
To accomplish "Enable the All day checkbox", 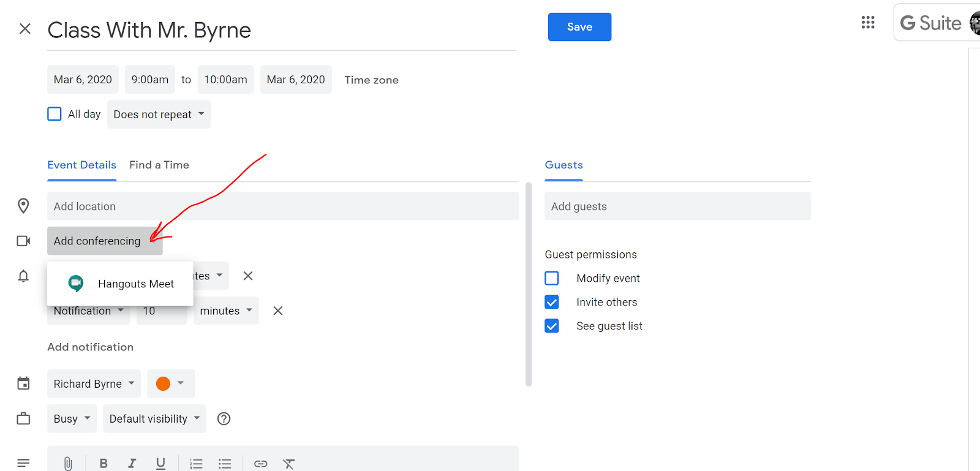I will pyautogui.click(x=55, y=114).
